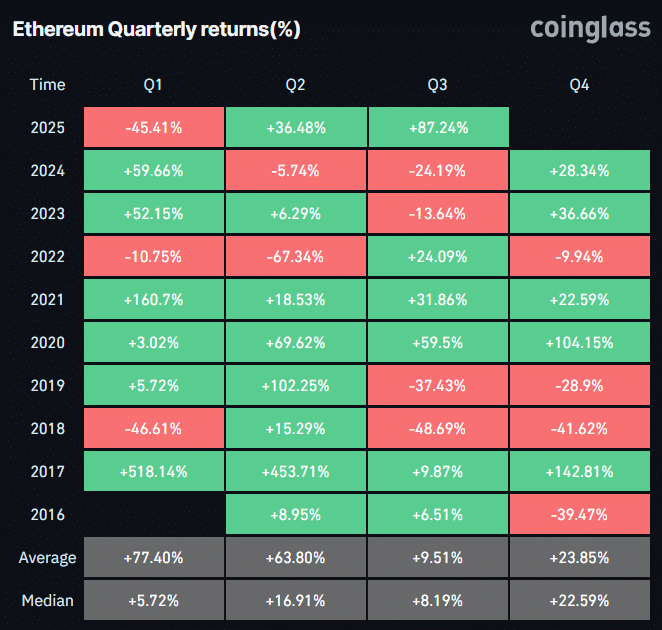Select the 2022 Q2 cell showing -67.34%
Viewport: 662px width, 630px height.
(295, 257)
